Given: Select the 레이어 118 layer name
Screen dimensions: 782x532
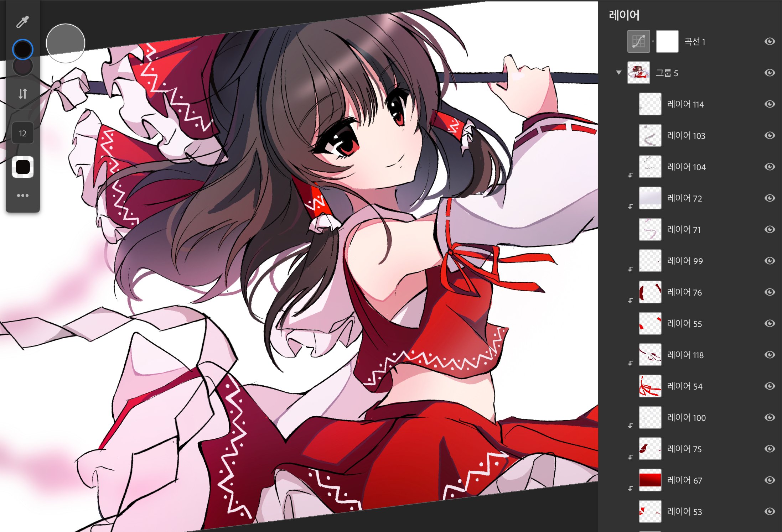Looking at the screenshot, I should (685, 355).
